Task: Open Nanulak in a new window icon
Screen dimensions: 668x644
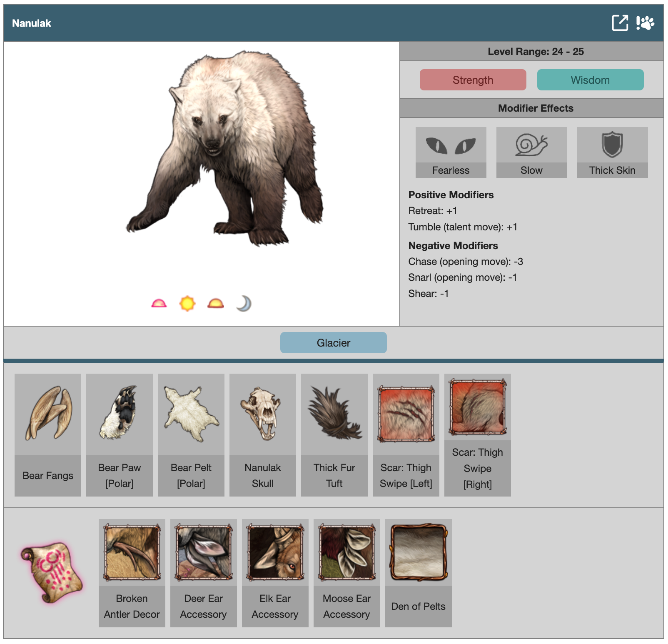Action: coord(620,23)
